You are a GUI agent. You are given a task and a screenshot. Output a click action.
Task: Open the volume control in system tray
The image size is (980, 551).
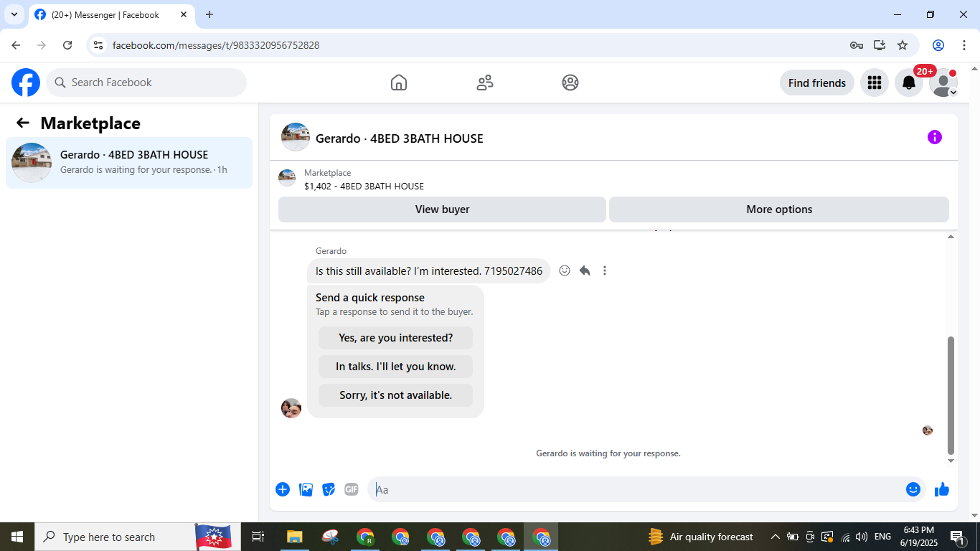coord(862,537)
